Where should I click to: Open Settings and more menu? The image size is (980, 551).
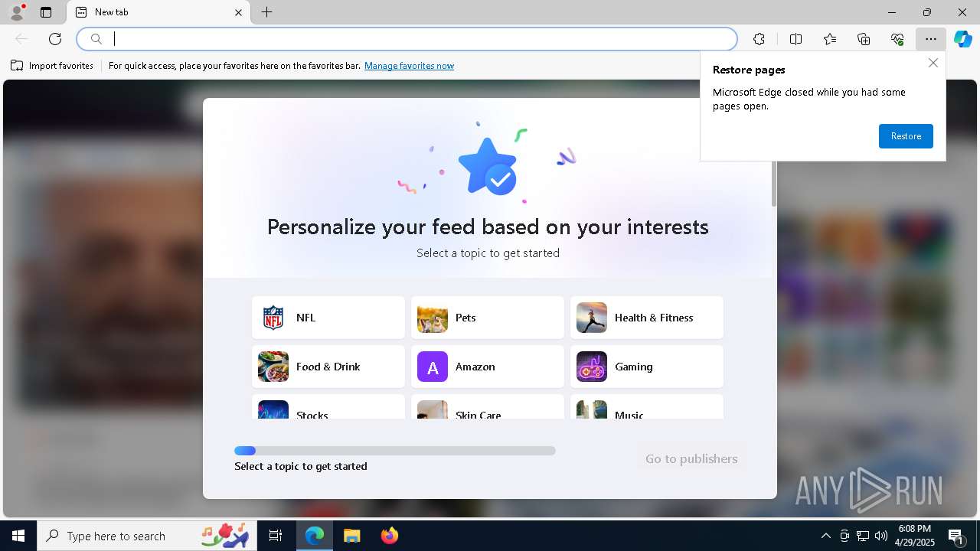[931, 39]
